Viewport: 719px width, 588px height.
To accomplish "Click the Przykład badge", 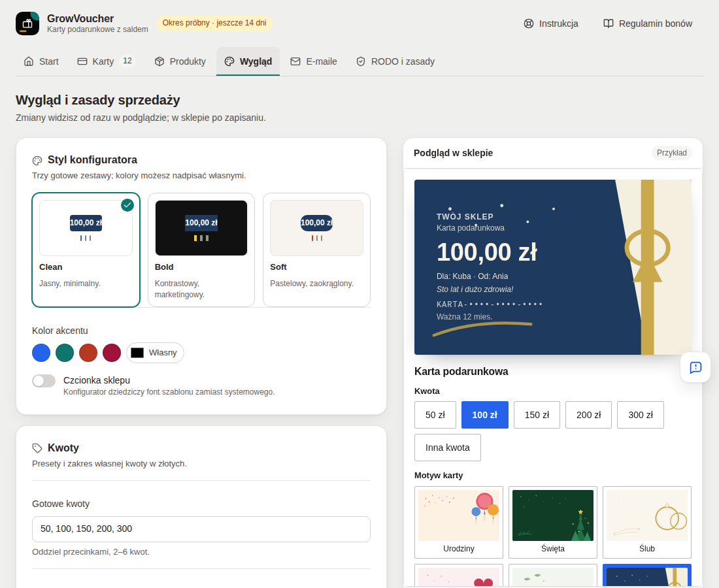I will coord(672,153).
